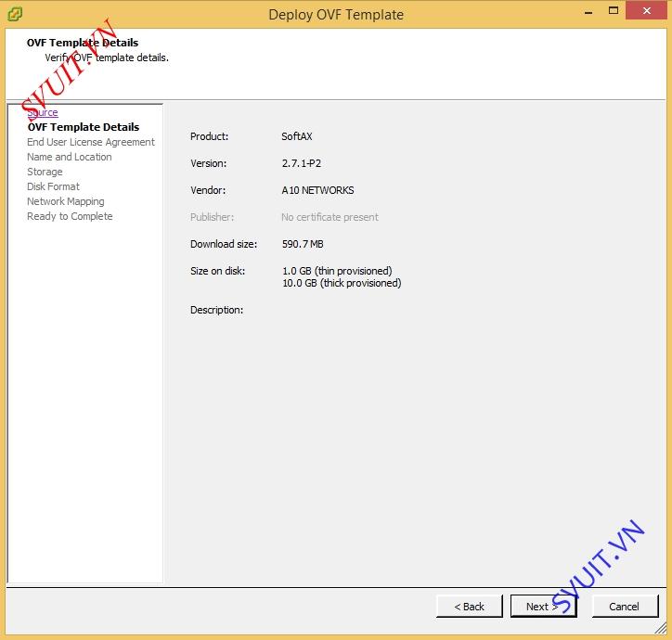This screenshot has width=672, height=640.
Task: Click the SoftAX product value
Action: click(x=297, y=136)
